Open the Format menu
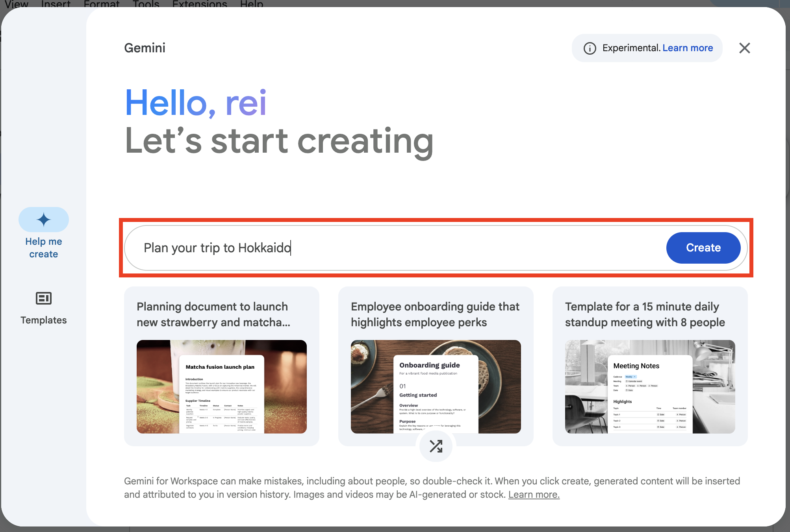790x532 pixels. (x=101, y=4)
